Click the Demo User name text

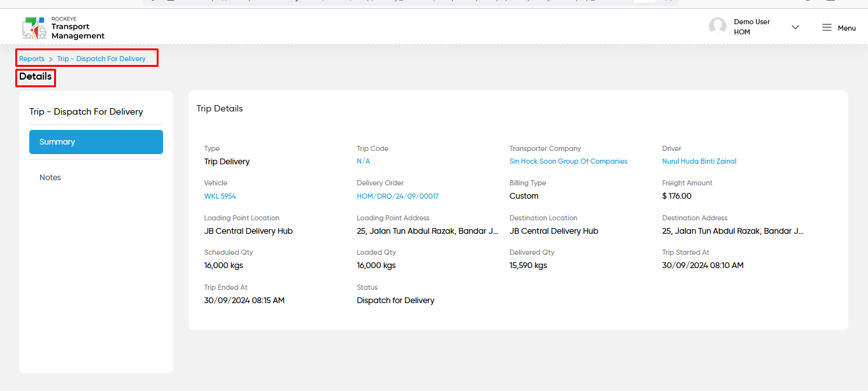click(751, 22)
